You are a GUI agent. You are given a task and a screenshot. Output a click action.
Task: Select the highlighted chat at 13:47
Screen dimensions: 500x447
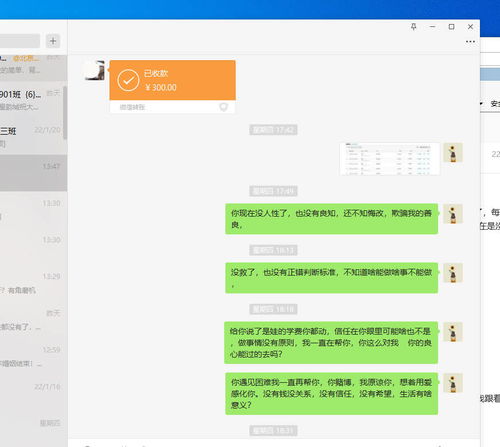click(33, 173)
